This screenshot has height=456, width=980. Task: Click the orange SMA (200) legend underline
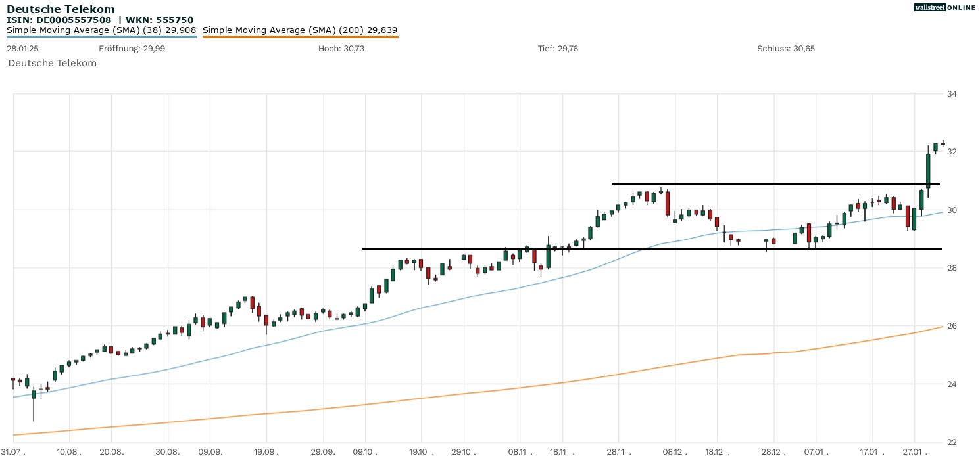click(300, 37)
